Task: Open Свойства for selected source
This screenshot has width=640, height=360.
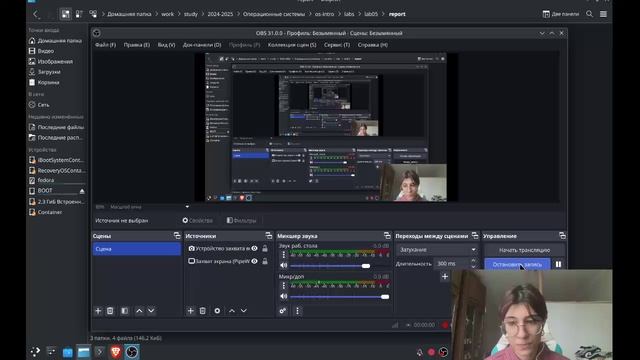Action: pos(198,220)
